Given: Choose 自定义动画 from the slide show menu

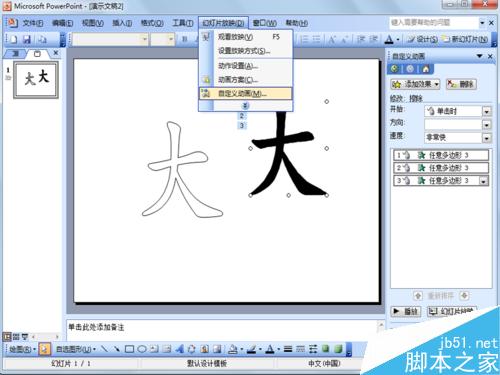Looking at the screenshot, I should click(246, 94).
